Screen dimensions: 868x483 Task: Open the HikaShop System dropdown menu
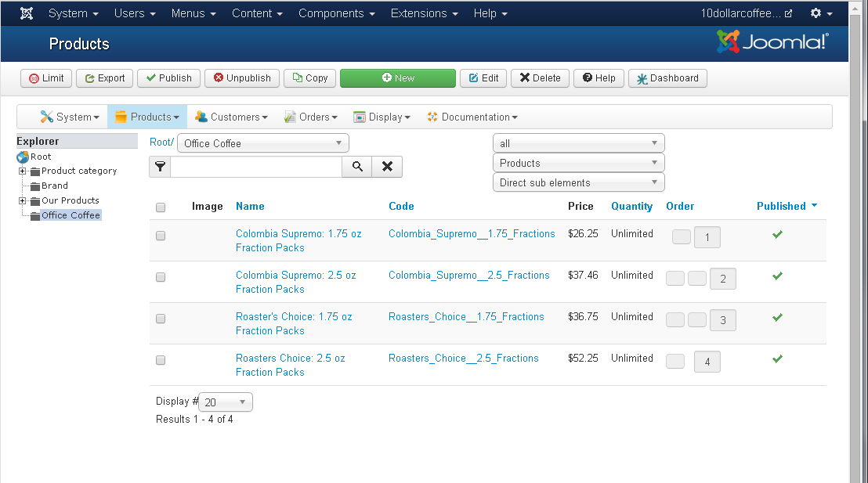pyautogui.click(x=70, y=117)
